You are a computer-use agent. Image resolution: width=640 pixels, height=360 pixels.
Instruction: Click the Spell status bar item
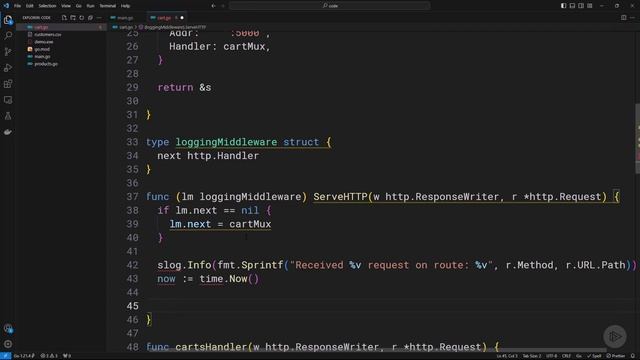594,356
